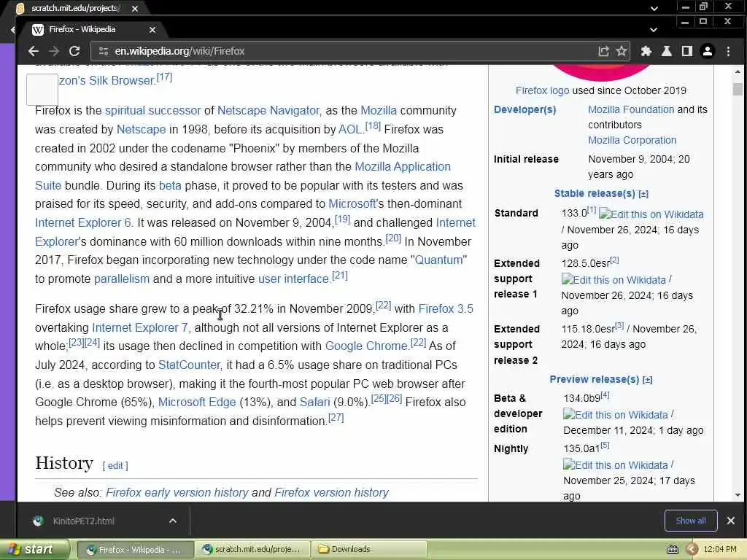747x560 pixels.
Task: Click the Developer(s) infobox link
Action: pos(525,109)
